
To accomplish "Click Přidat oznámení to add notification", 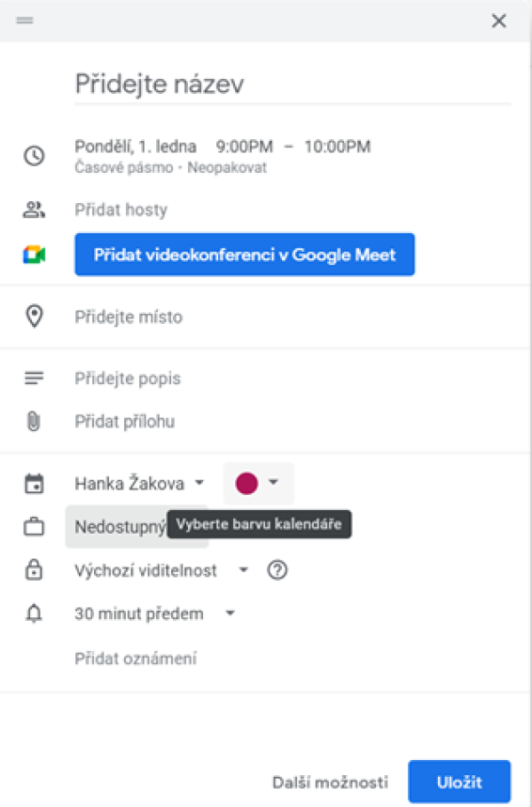I will click(136, 658).
